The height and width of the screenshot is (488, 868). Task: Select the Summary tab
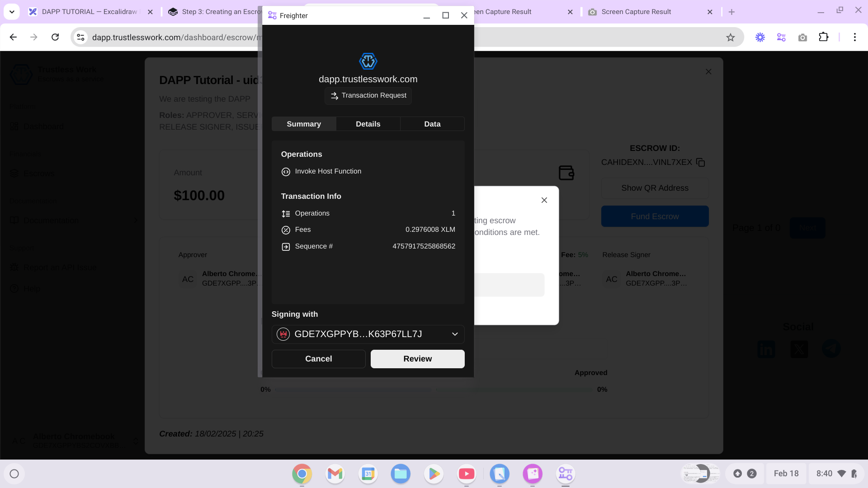click(304, 124)
